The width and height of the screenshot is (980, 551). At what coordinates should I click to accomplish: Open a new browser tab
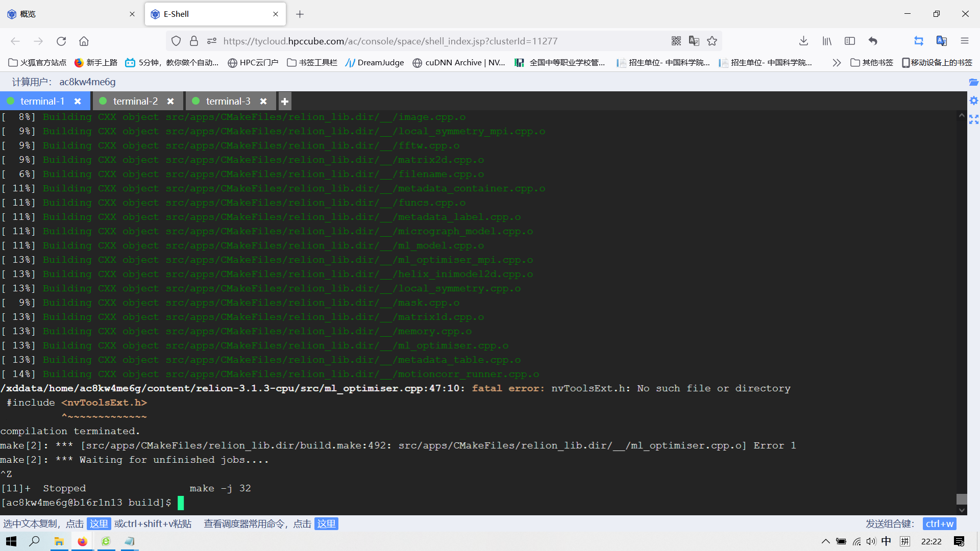(300, 14)
